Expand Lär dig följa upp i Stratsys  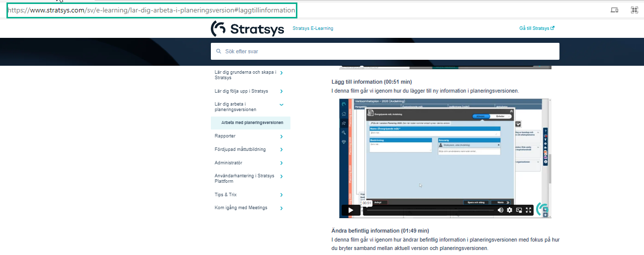point(281,91)
